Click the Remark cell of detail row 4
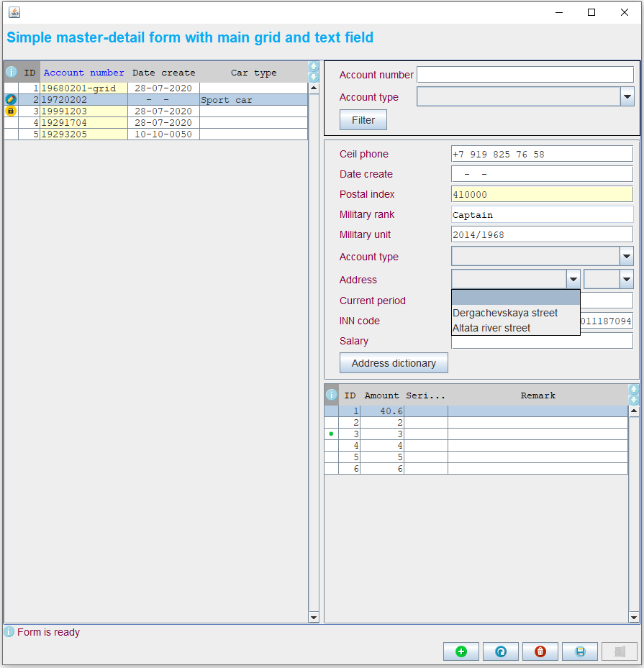This screenshot has width=644, height=668. pos(538,446)
